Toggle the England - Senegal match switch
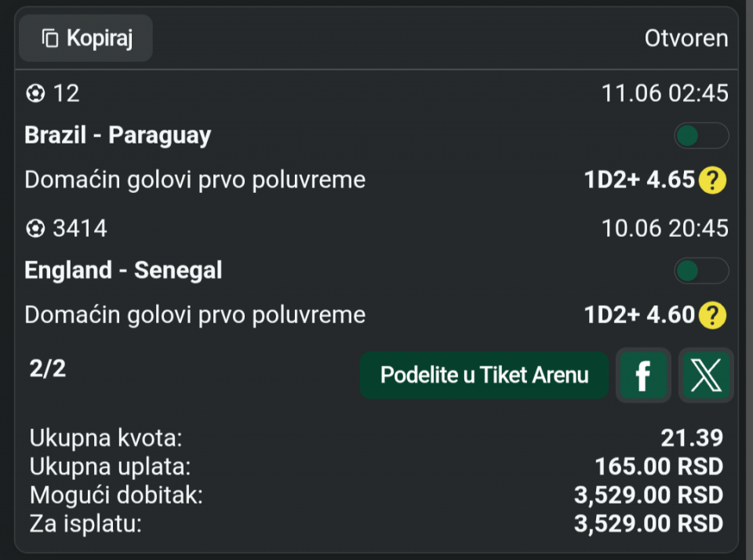Viewport: 753px width, 560px height. coord(701,271)
